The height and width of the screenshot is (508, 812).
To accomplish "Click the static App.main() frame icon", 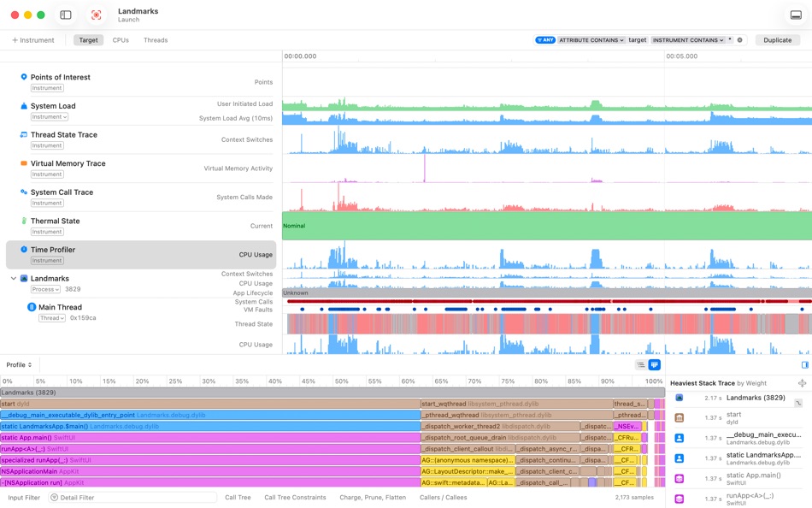I will [x=679, y=478].
